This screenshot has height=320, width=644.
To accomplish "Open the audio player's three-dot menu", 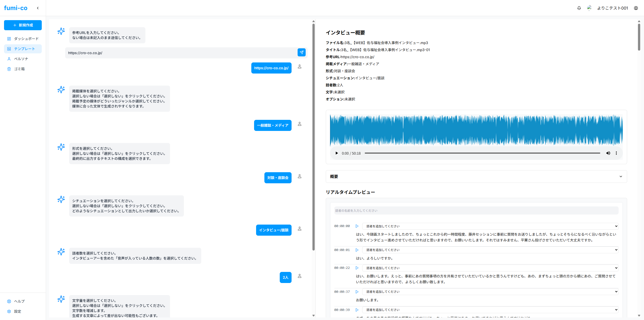I will (x=616, y=153).
